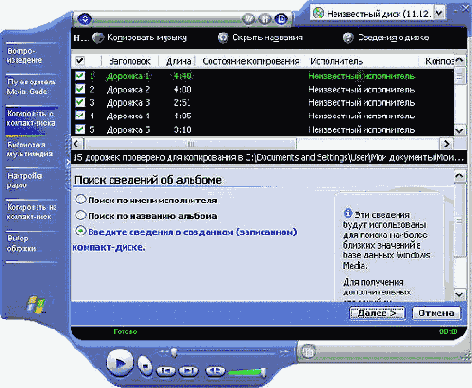Open the Неизвестный диск dropdown arrow
472x388 pixels.
tap(439, 13)
